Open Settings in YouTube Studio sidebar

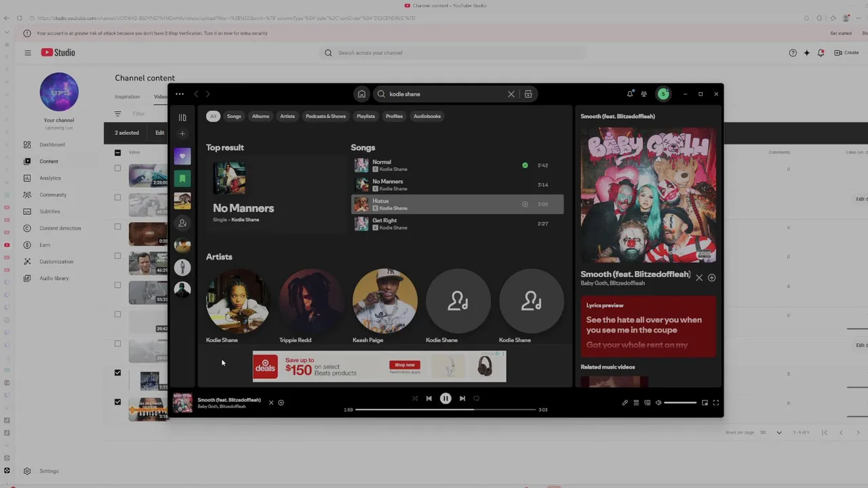(x=48, y=471)
